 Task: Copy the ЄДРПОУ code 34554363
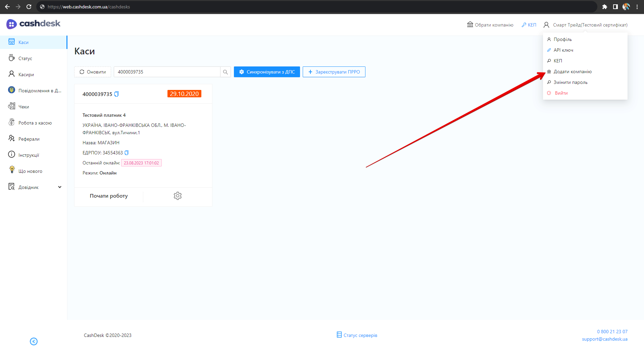point(127,153)
